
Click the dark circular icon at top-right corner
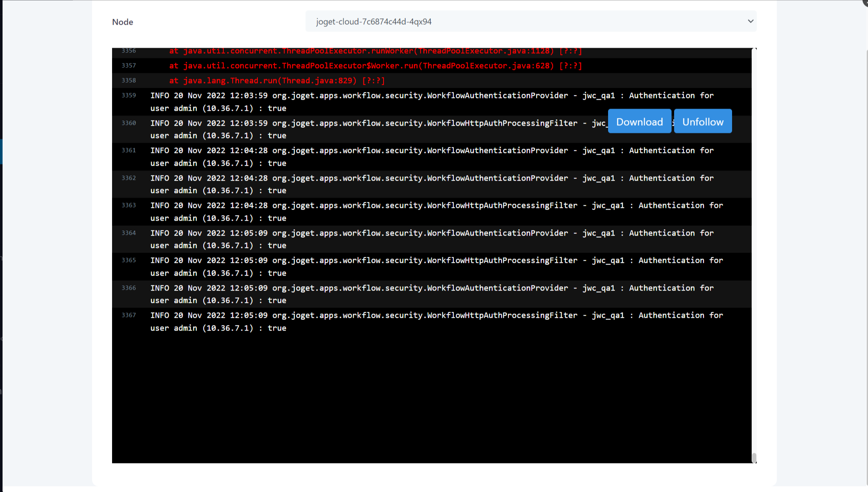click(865, 2)
